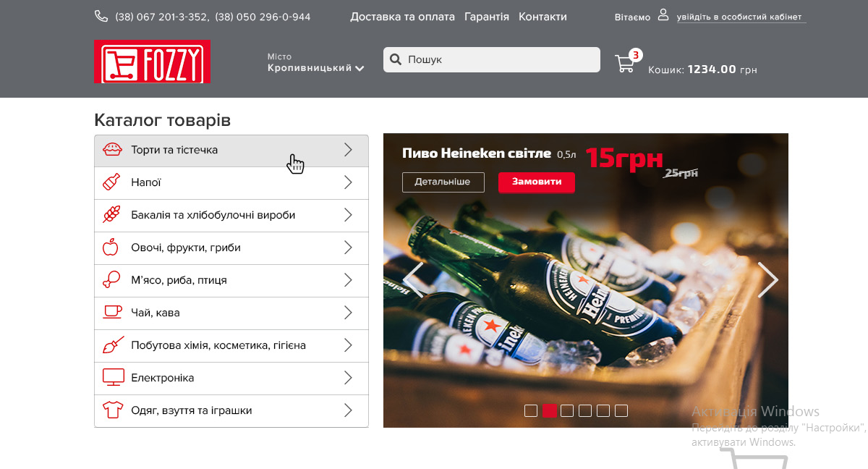
Task: Expand Побутова хімія, косметика chevron
Action: coord(348,345)
